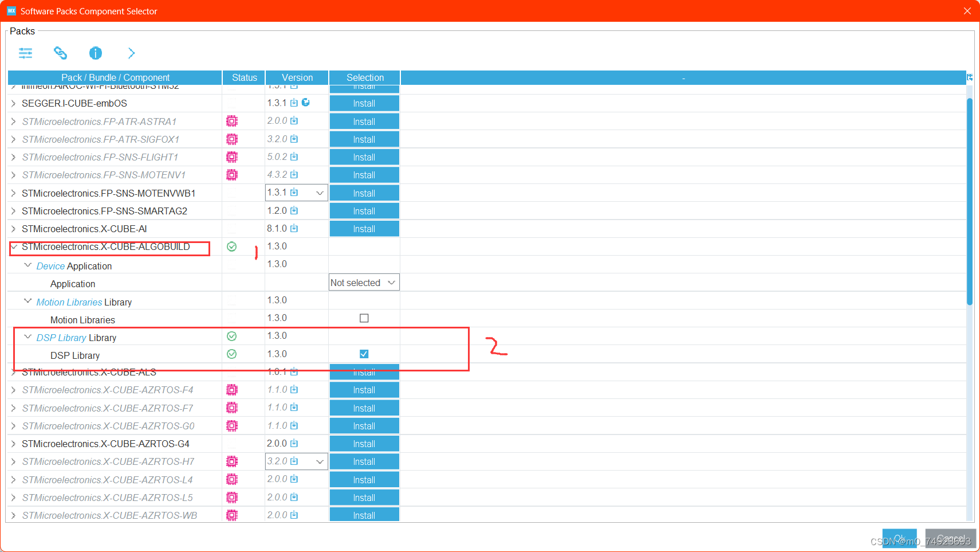Screen dimensions: 980x552
Task: Expand the STMicroelectronics.X-CUBE-AZRTOS-G4 pack
Action: click(x=14, y=444)
